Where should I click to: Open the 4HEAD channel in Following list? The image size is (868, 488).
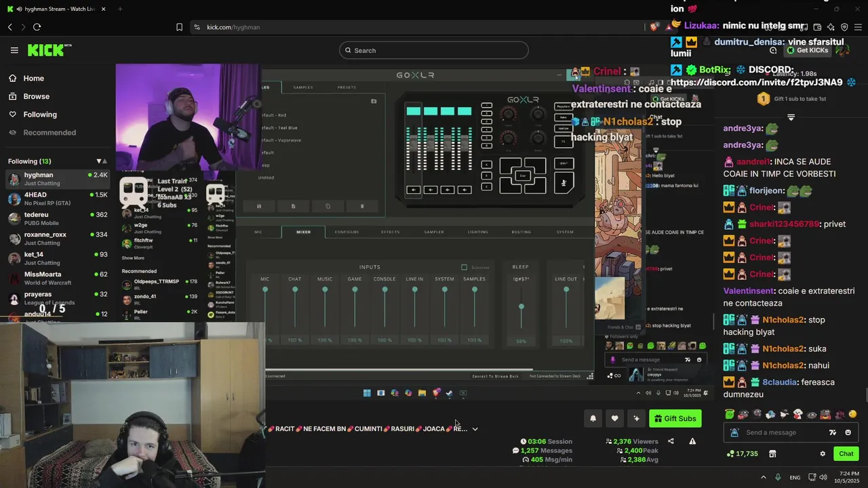tap(58, 199)
